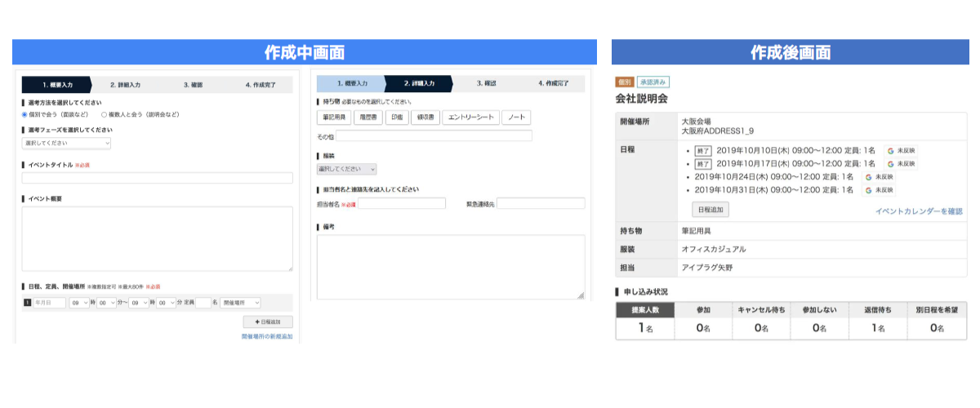This screenshot has width=980, height=408.
Task: Go to step 3. 確認 in right form
Action: pyautogui.click(x=486, y=83)
